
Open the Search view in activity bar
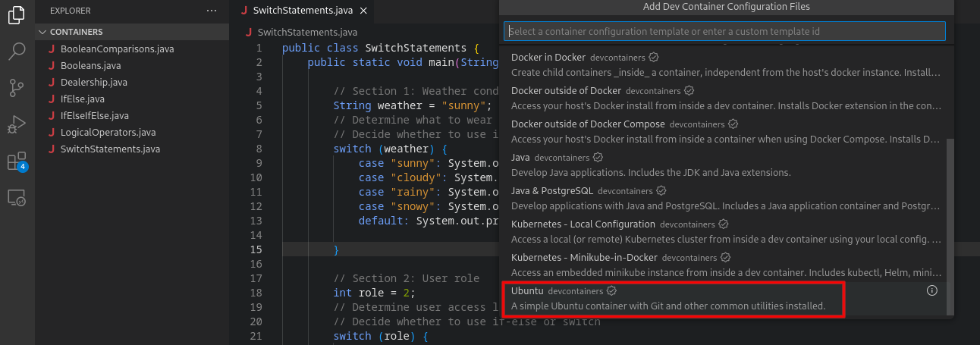point(17,52)
